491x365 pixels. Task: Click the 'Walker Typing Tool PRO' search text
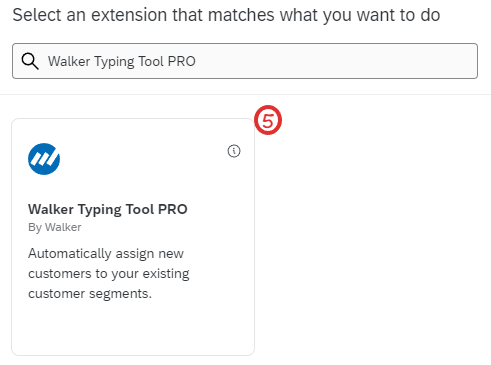click(122, 61)
